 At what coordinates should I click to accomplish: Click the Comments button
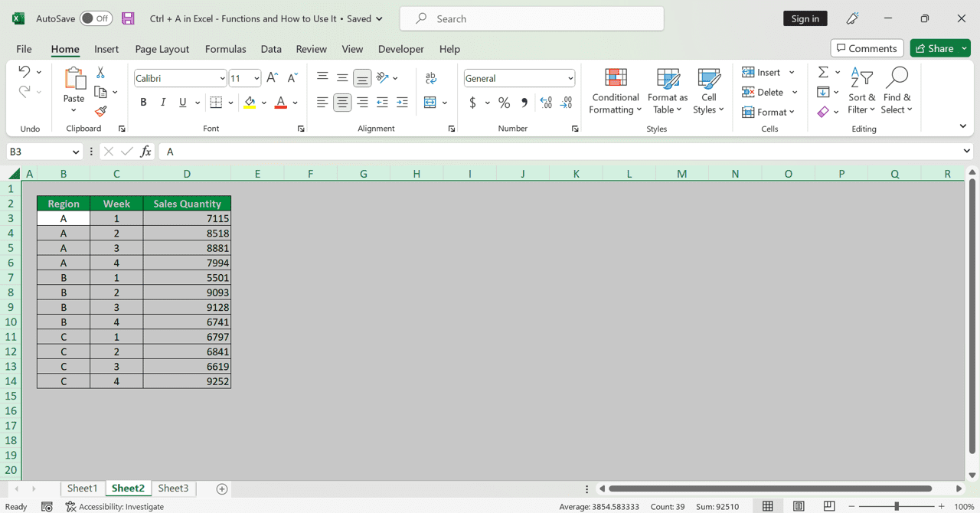coord(867,48)
